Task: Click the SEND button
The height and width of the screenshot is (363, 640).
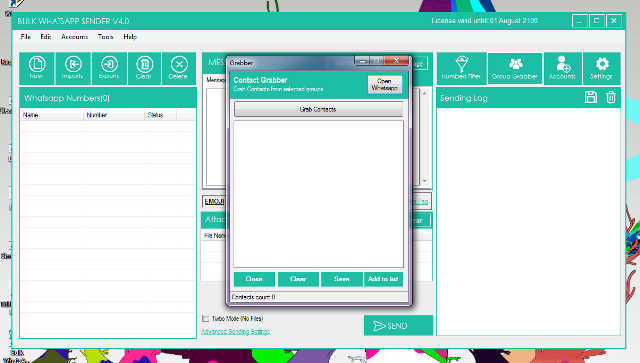Action: (398, 325)
